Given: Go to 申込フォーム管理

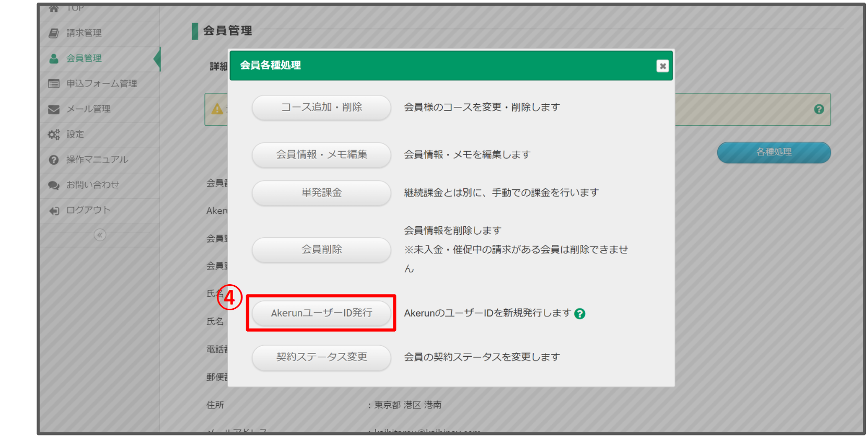Looking at the screenshot, I should point(101,83).
